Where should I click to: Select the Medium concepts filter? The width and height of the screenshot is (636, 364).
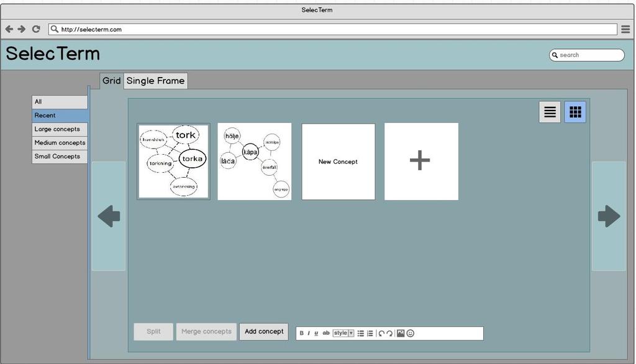(60, 143)
